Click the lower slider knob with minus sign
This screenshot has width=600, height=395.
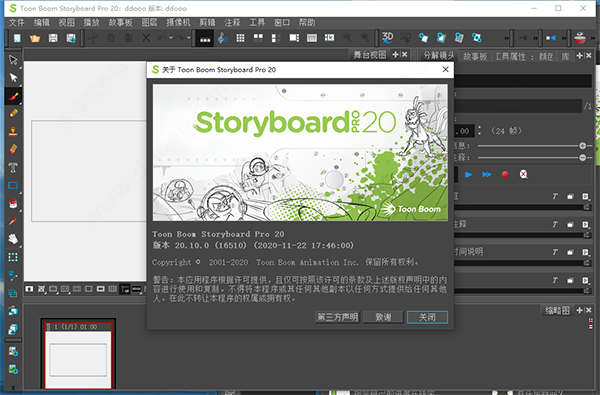582,157
